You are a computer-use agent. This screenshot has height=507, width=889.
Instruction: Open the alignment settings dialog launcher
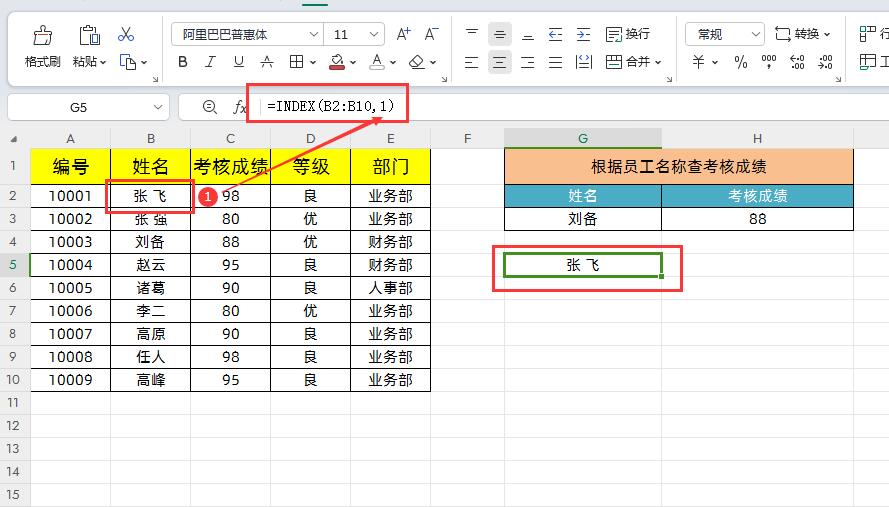point(670,79)
